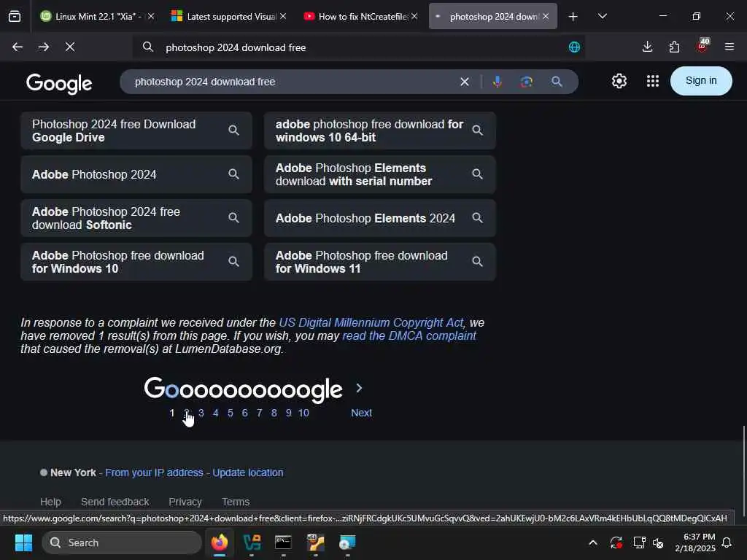Screen dimensions: 747x560
Task: Open the Firefox extensions menu
Action: [x=674, y=47]
